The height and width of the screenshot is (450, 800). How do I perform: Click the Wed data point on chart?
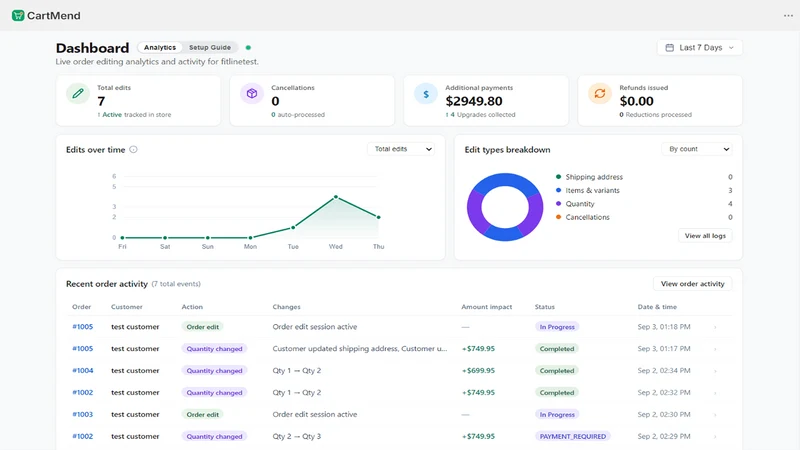click(336, 197)
